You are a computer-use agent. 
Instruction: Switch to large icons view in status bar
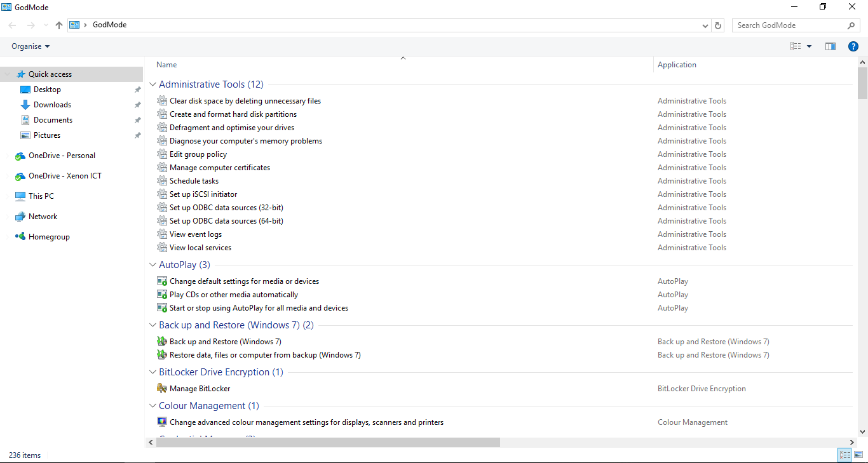[x=858, y=455]
